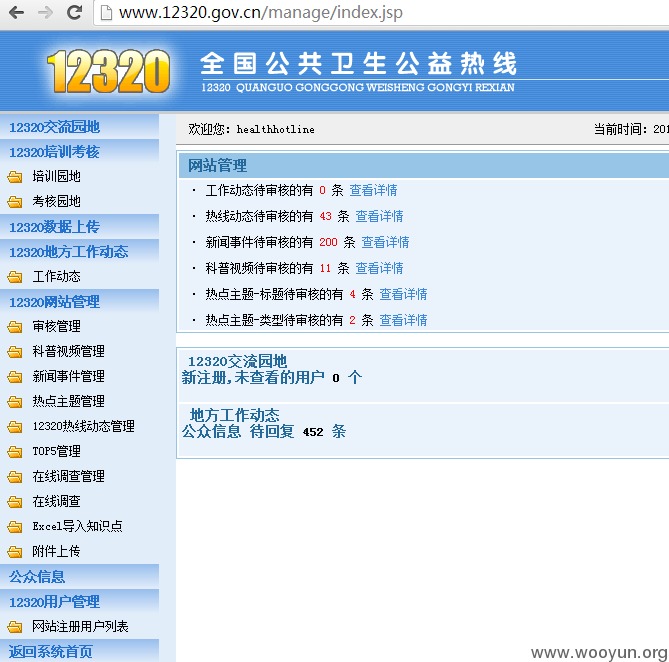
Task: Open Excel导入知识点 menu item
Action: pos(77,526)
